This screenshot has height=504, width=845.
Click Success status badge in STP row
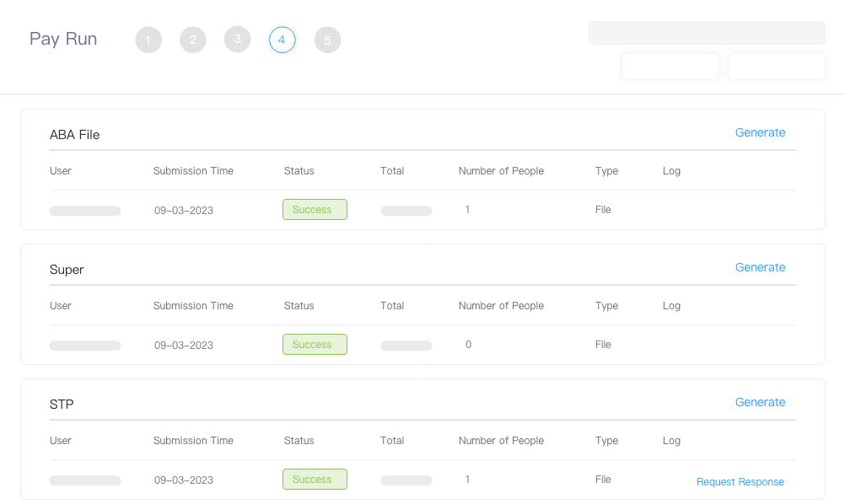coord(315,480)
